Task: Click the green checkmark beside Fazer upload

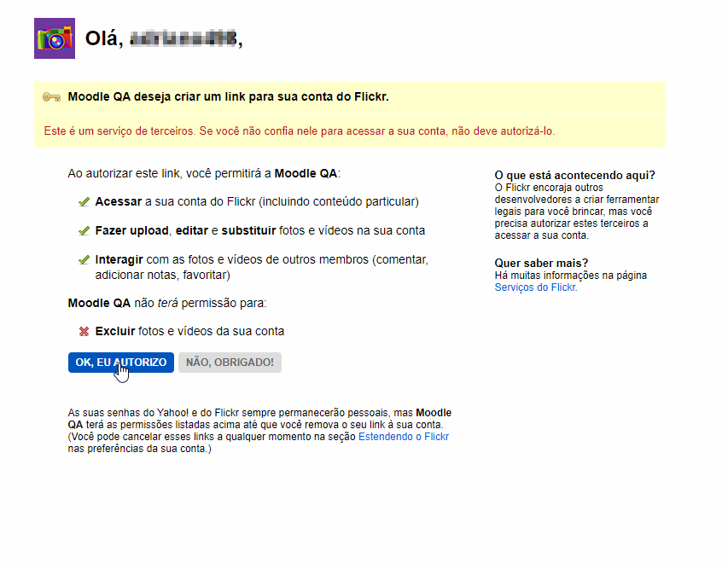Action: point(84,230)
